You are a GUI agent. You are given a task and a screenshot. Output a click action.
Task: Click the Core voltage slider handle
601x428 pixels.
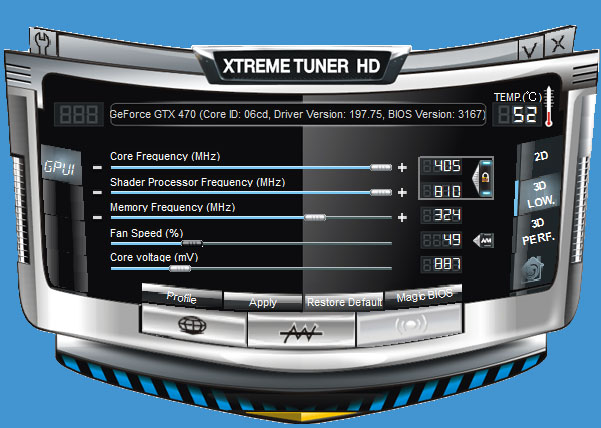click(180, 268)
